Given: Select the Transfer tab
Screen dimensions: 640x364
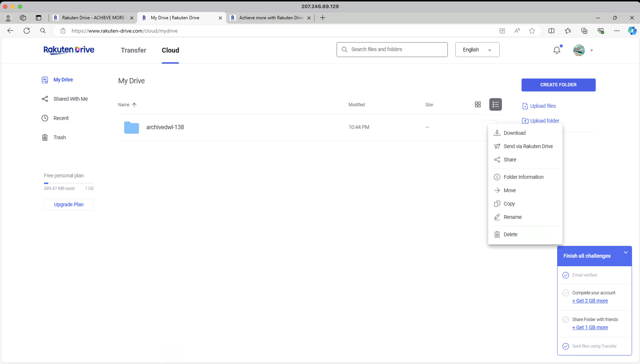Looking at the screenshot, I should [x=133, y=50].
